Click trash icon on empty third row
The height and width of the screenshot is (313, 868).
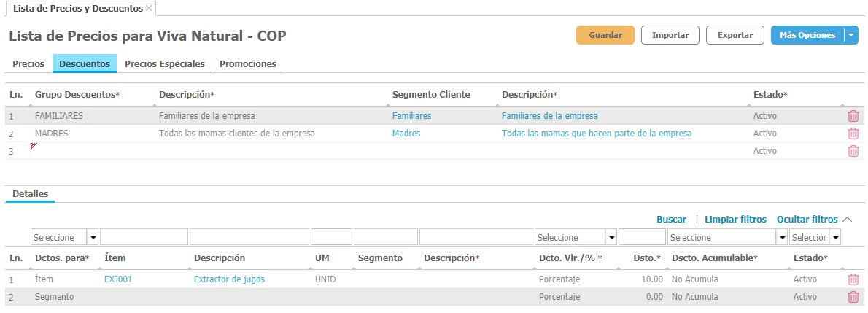point(853,151)
